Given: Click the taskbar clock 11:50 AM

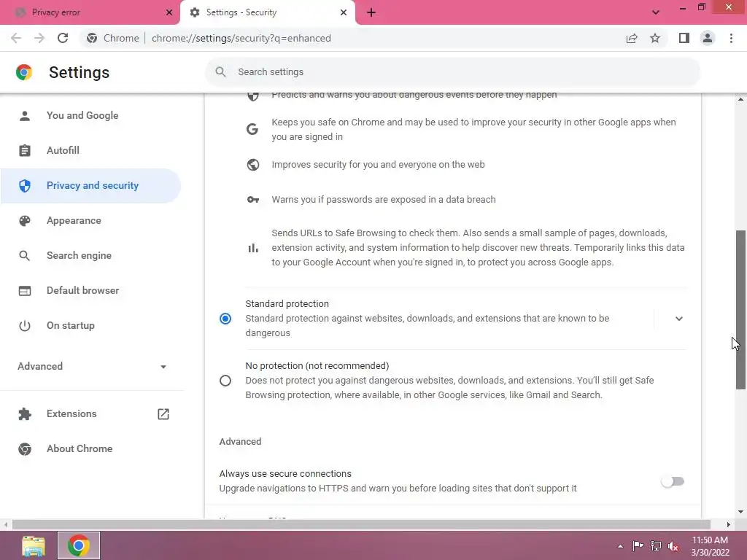Looking at the screenshot, I should point(710,540).
